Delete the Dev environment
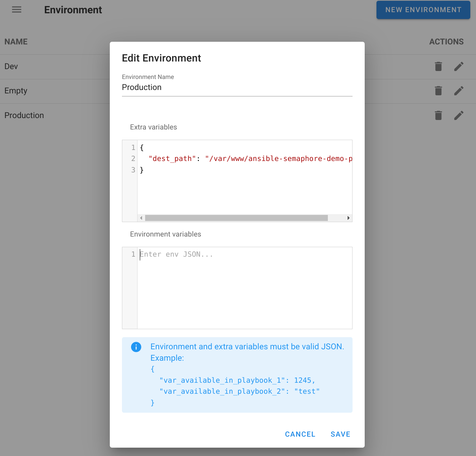The image size is (476, 456). (x=438, y=66)
